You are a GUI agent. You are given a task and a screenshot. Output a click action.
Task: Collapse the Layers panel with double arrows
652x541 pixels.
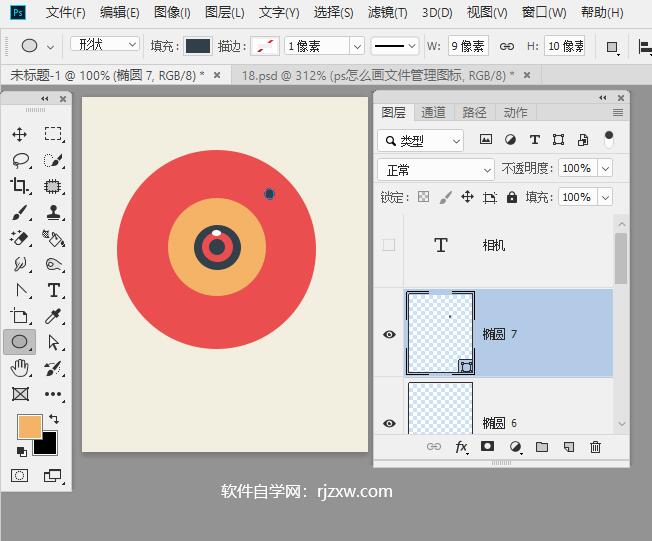point(603,98)
